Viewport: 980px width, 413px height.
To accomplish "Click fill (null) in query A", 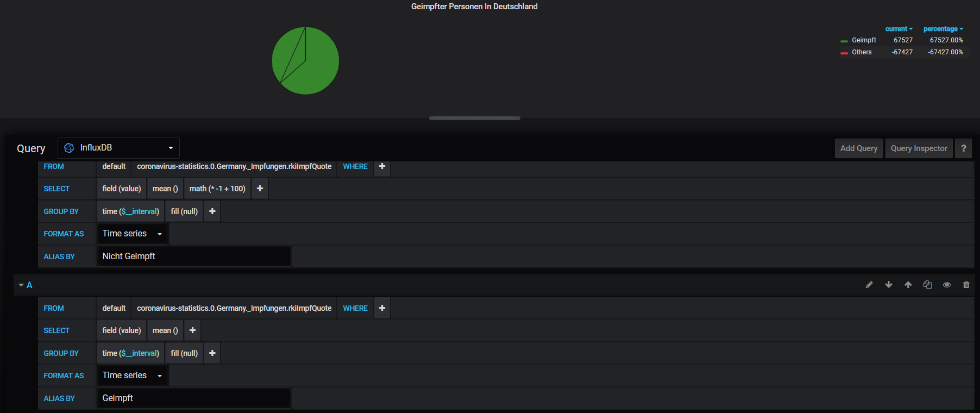I will click(x=184, y=353).
